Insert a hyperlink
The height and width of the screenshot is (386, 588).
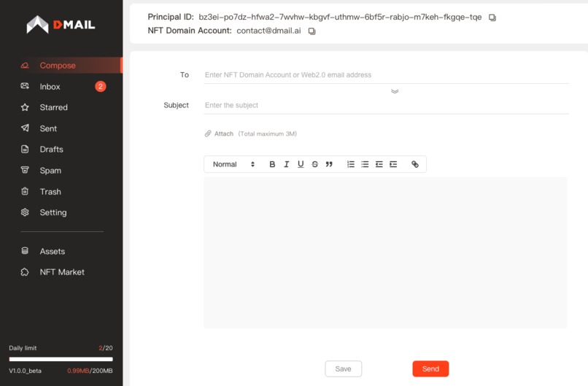(415, 164)
